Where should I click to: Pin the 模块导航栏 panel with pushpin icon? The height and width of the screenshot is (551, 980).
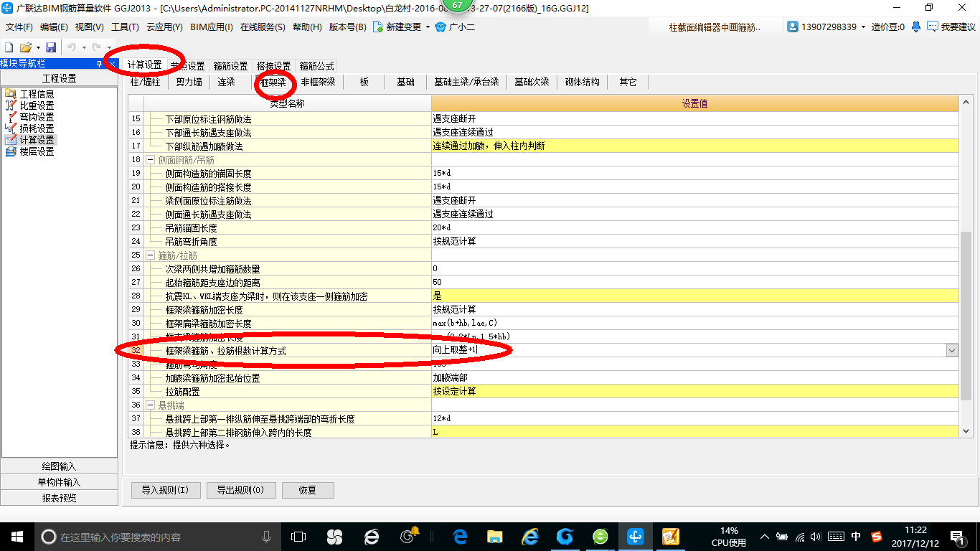[x=100, y=64]
